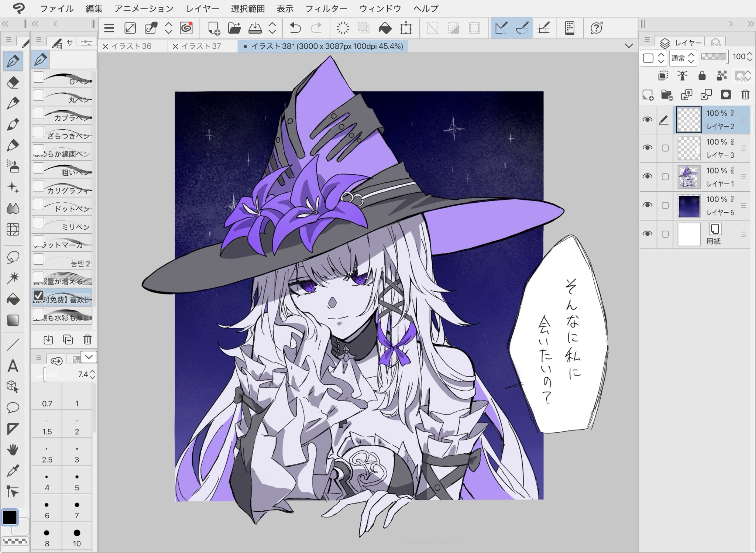The width and height of the screenshot is (756, 553).
Task: Pick the Eyedropper tool
Action: click(x=13, y=471)
